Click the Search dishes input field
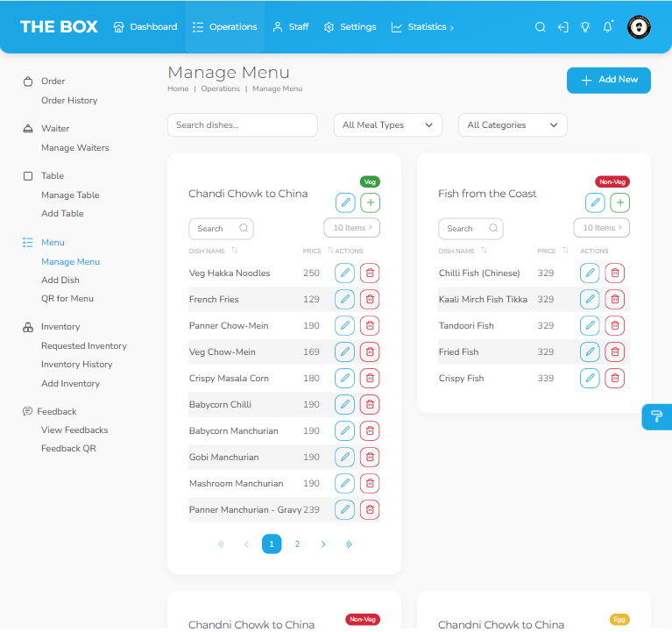 tap(242, 125)
